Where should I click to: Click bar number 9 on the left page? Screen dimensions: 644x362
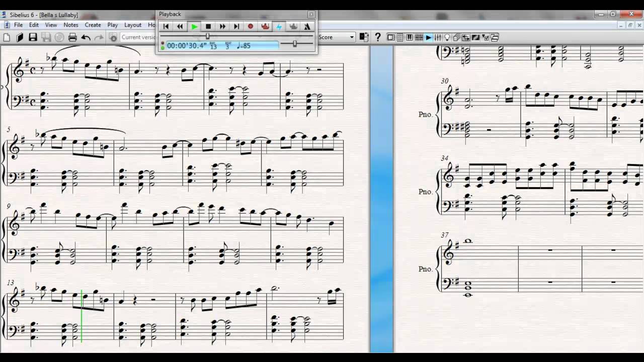(x=9, y=206)
